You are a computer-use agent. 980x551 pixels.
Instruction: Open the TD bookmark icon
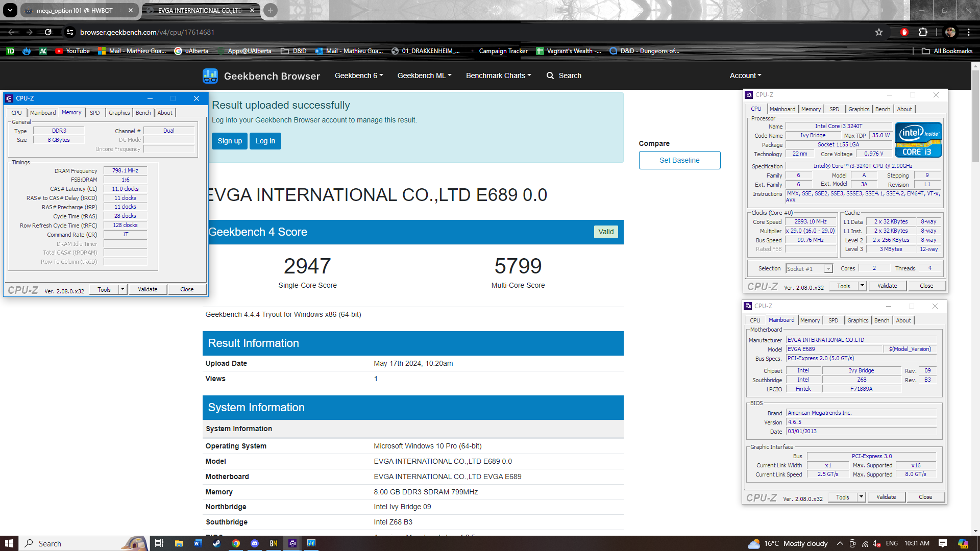pos(10,51)
